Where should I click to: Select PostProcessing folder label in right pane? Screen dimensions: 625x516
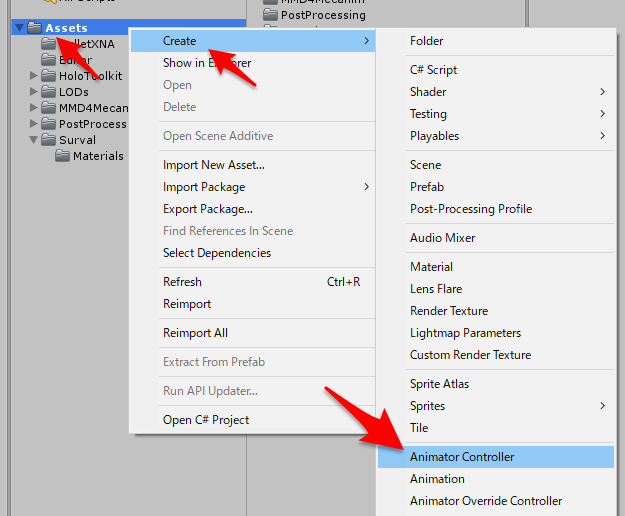tap(323, 15)
